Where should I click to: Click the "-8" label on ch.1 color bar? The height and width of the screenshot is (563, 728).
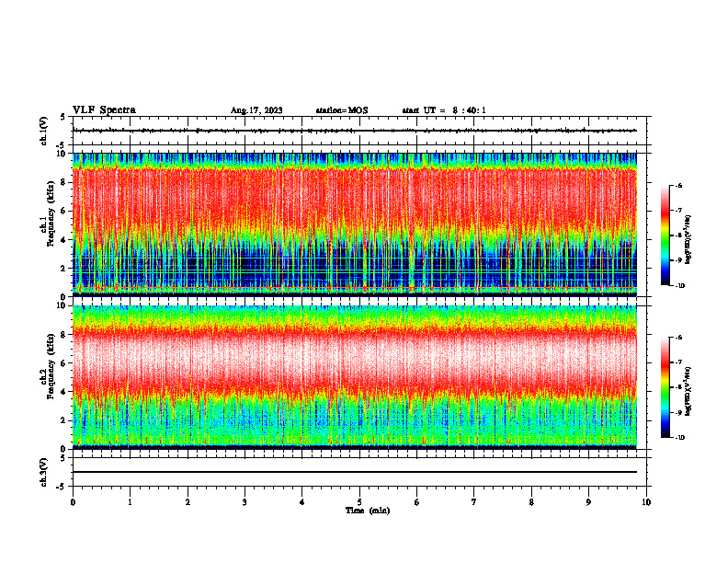(x=678, y=236)
